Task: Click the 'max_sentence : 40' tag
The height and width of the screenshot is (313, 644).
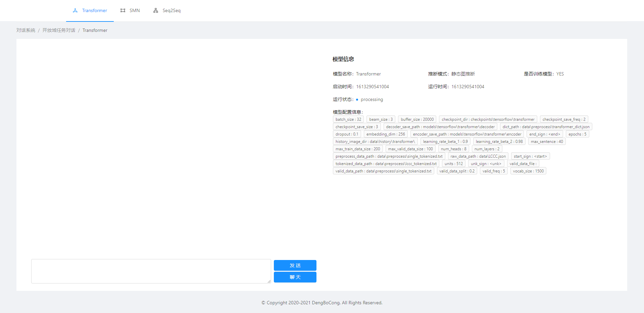Action: [547, 142]
